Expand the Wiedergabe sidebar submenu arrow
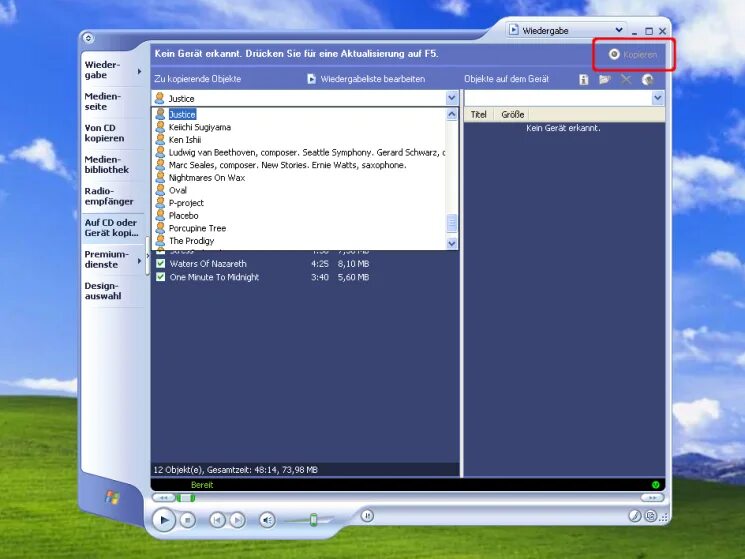This screenshot has width=745, height=559. pyautogui.click(x=139, y=71)
